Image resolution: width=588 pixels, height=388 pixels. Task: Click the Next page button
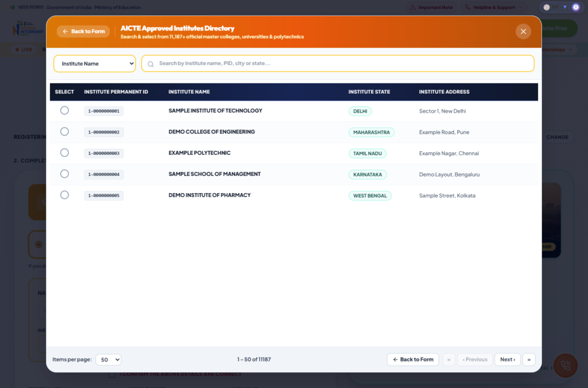click(x=508, y=359)
